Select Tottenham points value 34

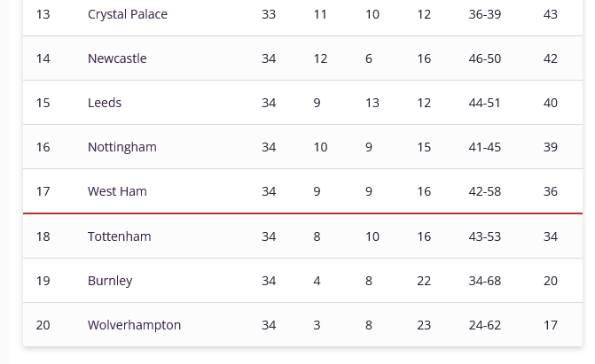[x=551, y=236]
